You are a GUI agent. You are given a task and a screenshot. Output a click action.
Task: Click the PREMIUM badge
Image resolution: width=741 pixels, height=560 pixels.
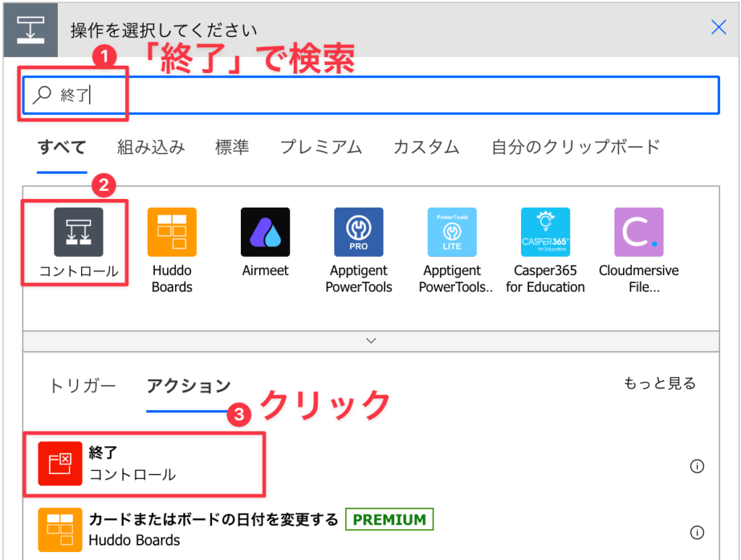coord(389,519)
